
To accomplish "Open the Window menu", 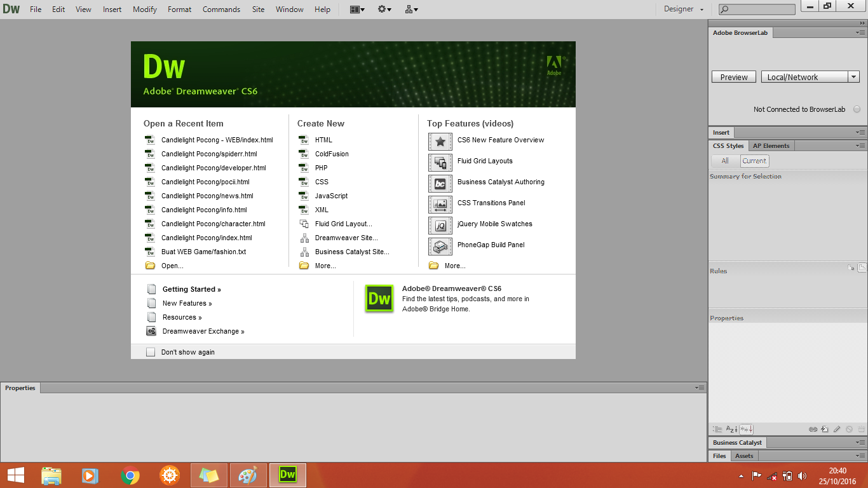I will pos(290,10).
